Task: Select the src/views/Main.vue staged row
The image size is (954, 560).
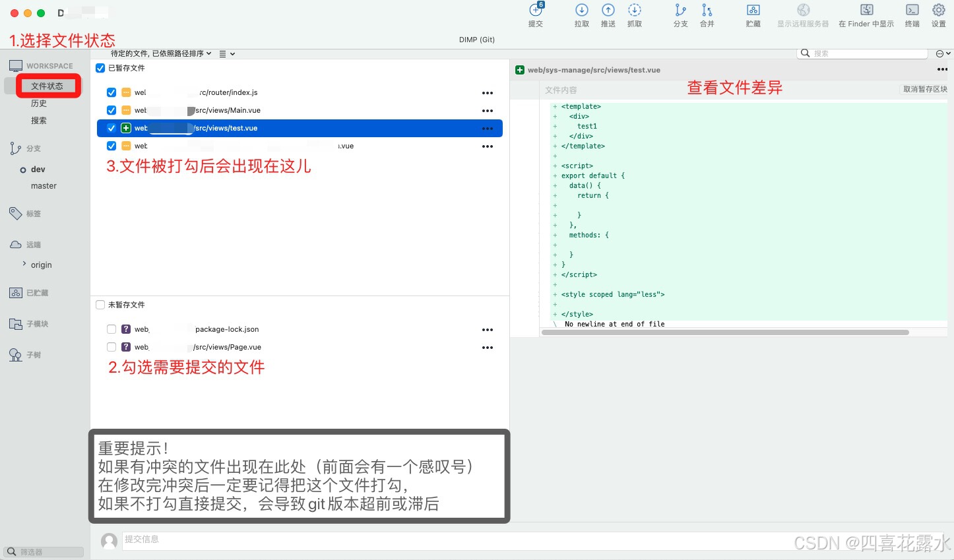Action: [300, 110]
